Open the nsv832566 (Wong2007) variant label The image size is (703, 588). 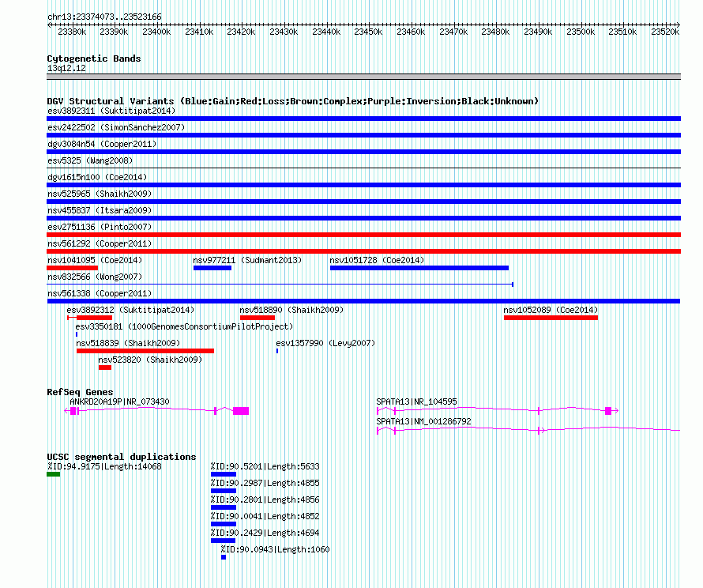[95, 277]
